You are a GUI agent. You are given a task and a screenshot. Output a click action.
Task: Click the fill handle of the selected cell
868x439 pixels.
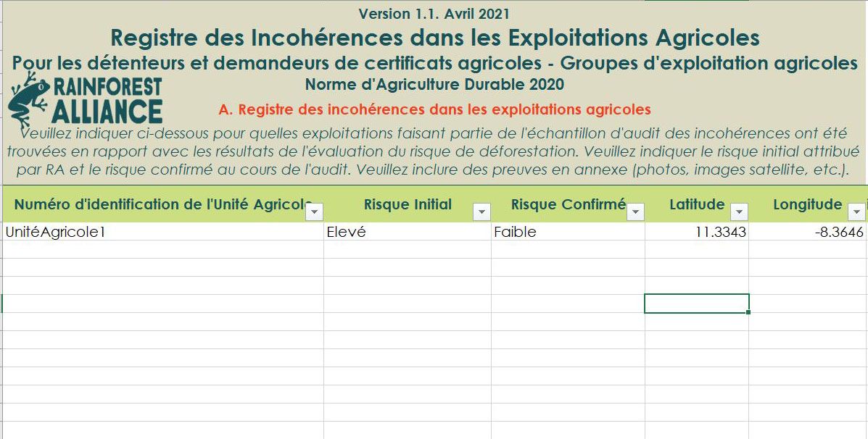pyautogui.click(x=748, y=312)
